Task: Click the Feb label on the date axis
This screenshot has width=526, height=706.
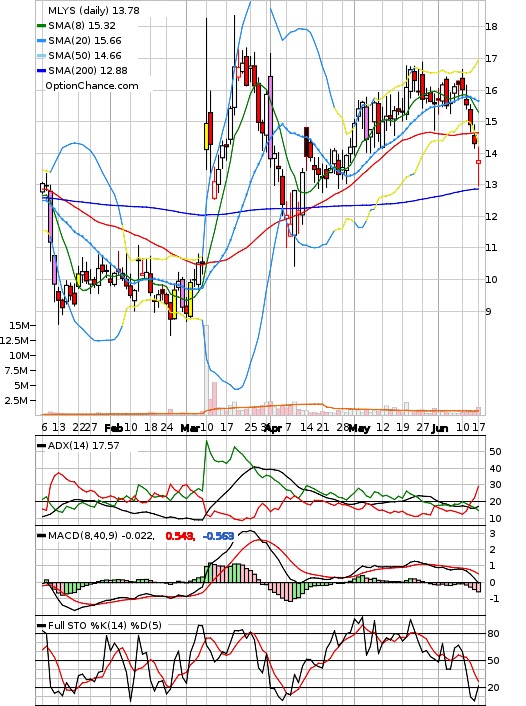Action: 113,428
